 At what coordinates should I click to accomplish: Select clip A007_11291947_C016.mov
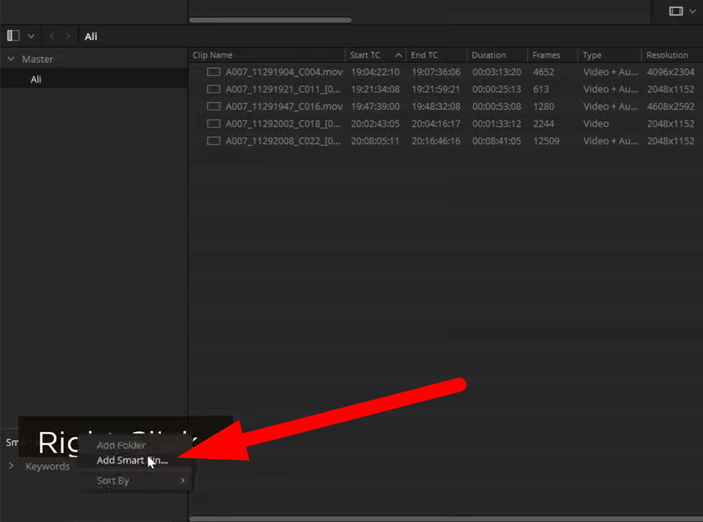(284, 106)
